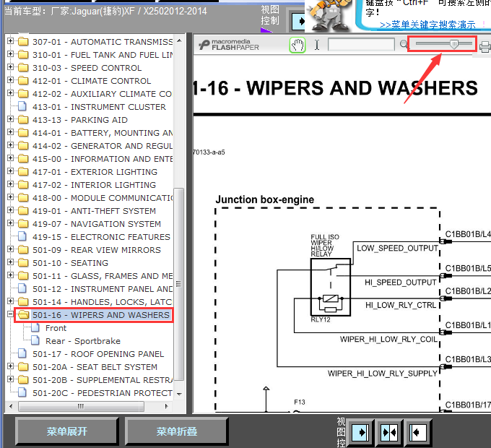Select 501-14 Handles, Locks folder
The image size is (491, 448).
coord(103,302)
